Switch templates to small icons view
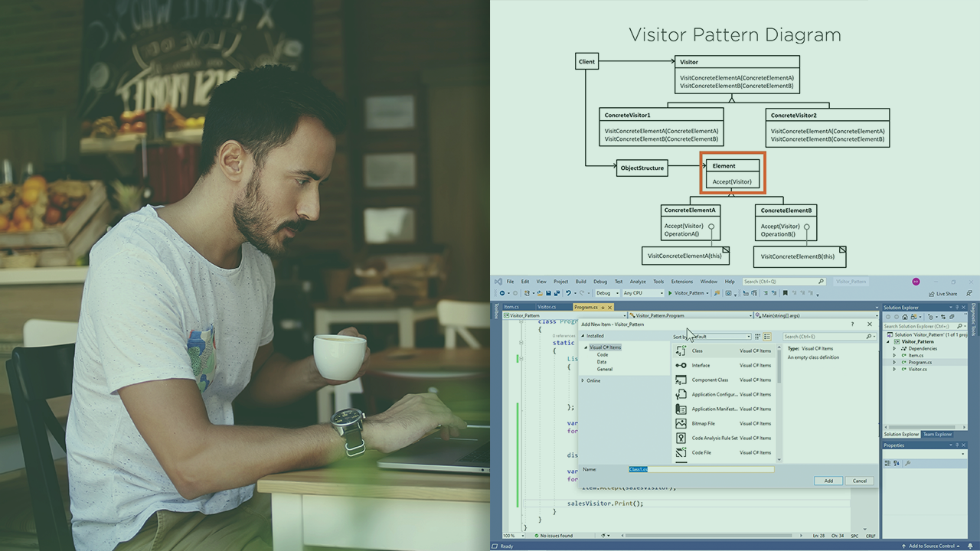The image size is (980, 551). click(x=757, y=337)
